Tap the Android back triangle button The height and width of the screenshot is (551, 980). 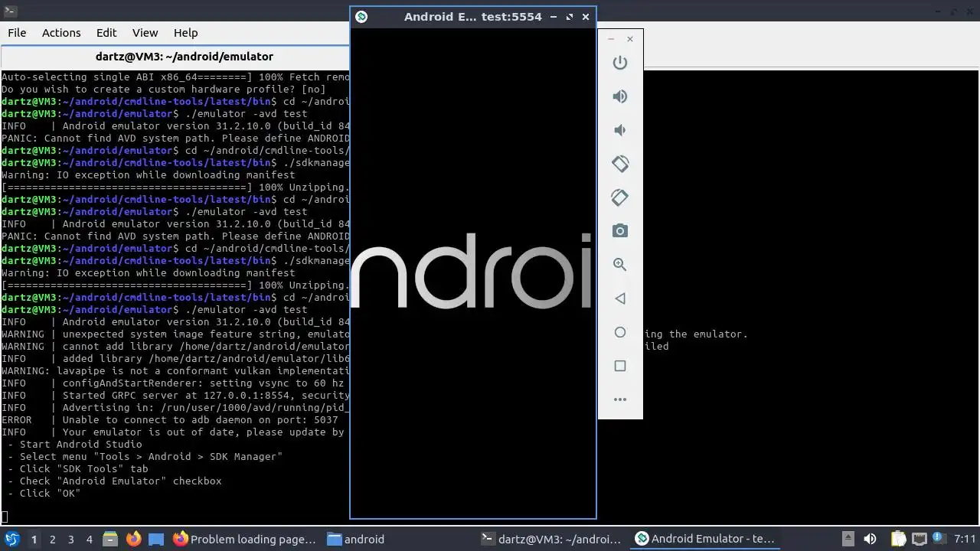[620, 298]
